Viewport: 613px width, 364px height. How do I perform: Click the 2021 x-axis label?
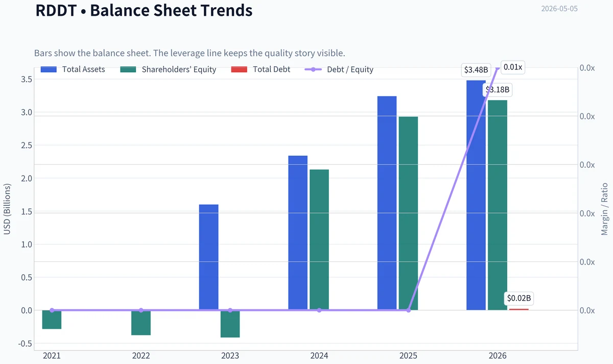(52, 356)
